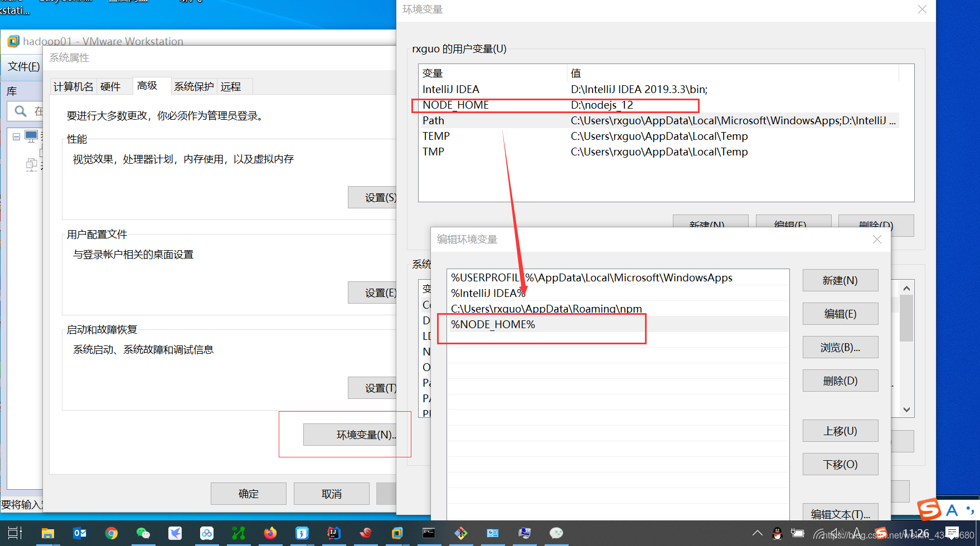Open Task View on the taskbar
This screenshot has height=546, width=980.
[x=15, y=533]
